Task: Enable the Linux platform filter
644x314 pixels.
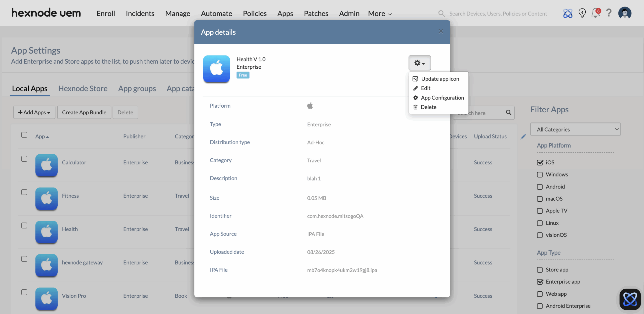Action: (540, 223)
